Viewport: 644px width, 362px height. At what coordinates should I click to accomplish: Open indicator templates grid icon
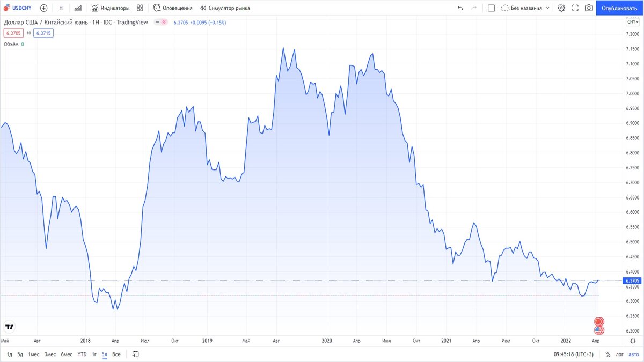point(140,8)
